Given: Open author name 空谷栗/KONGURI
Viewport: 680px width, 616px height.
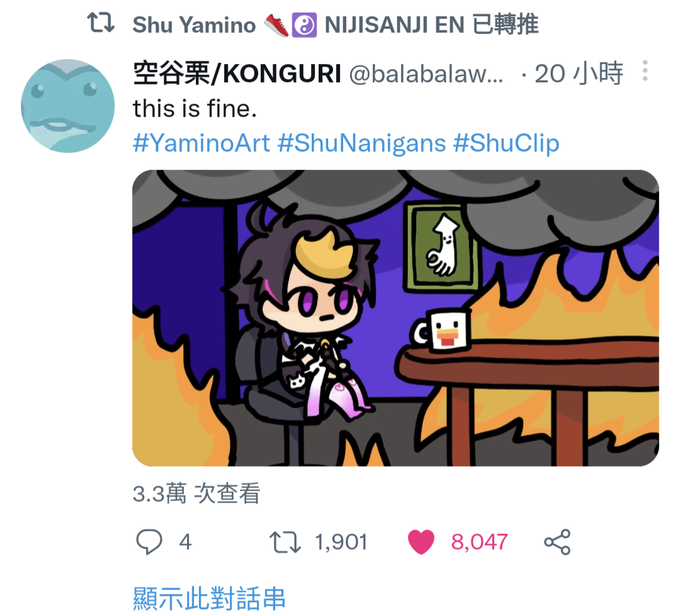Looking at the screenshot, I should click(237, 73).
